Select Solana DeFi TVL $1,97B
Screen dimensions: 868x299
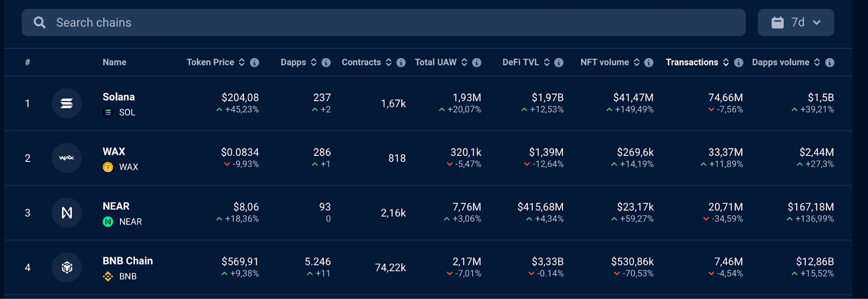(x=547, y=97)
